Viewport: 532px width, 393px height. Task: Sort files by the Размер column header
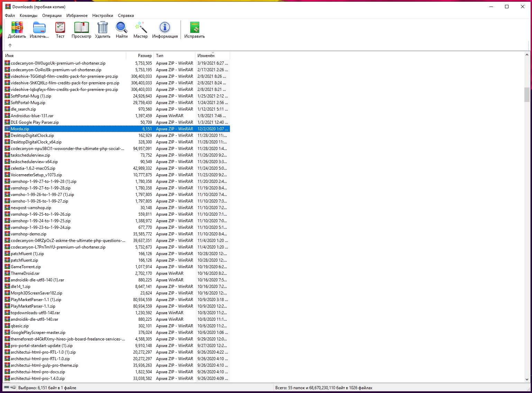click(x=140, y=56)
